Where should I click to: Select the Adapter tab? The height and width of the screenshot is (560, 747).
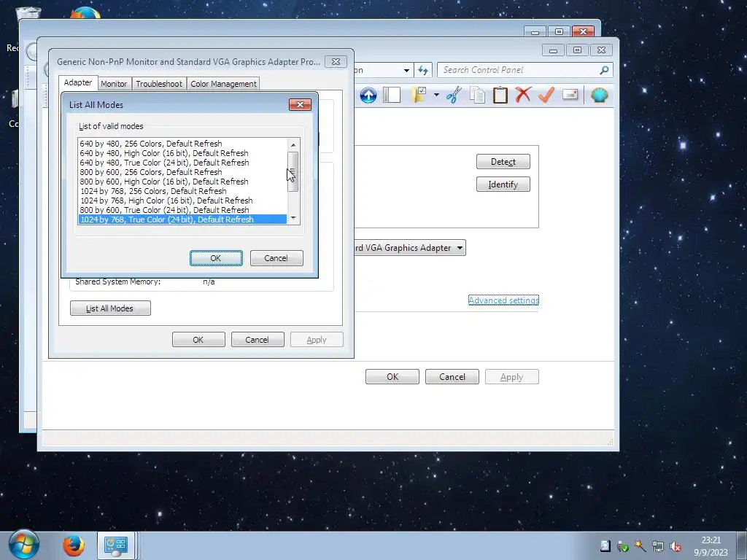coord(78,82)
